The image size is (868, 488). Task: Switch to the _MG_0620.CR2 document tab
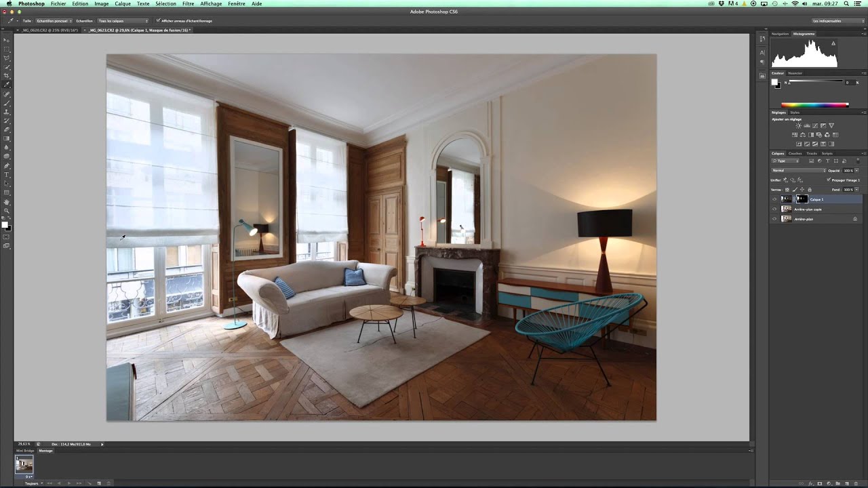pos(47,30)
